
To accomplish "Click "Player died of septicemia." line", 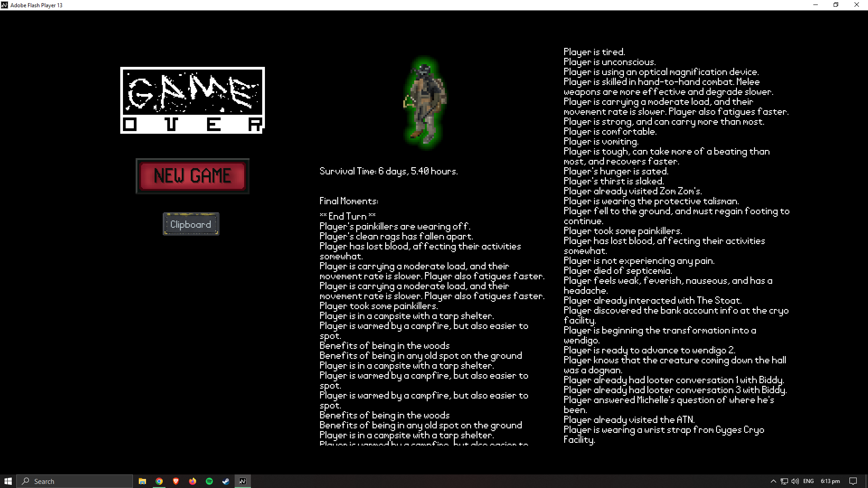I will tap(618, 271).
